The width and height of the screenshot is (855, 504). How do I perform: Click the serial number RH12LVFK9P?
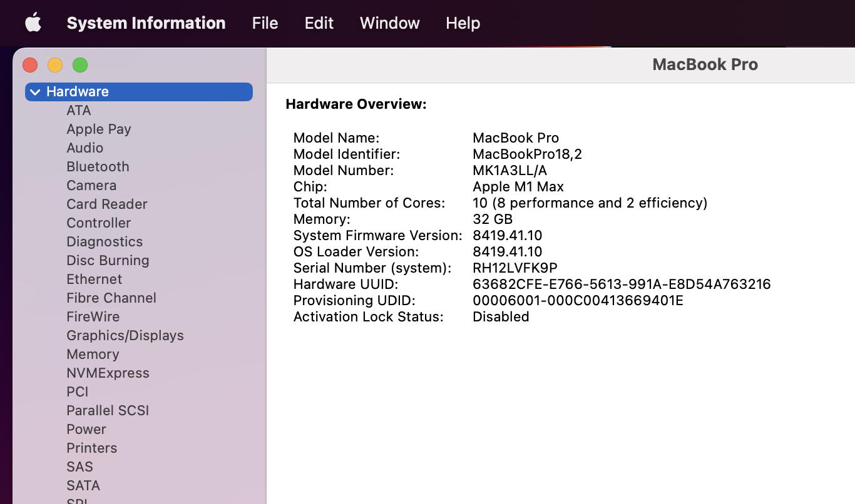[515, 268]
